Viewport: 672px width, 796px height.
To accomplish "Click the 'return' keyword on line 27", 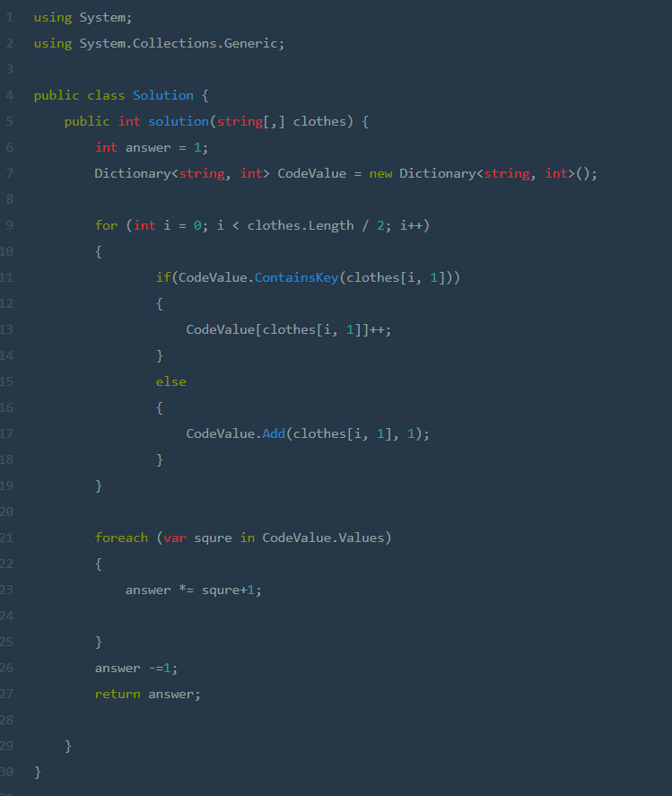I will 118,694.
